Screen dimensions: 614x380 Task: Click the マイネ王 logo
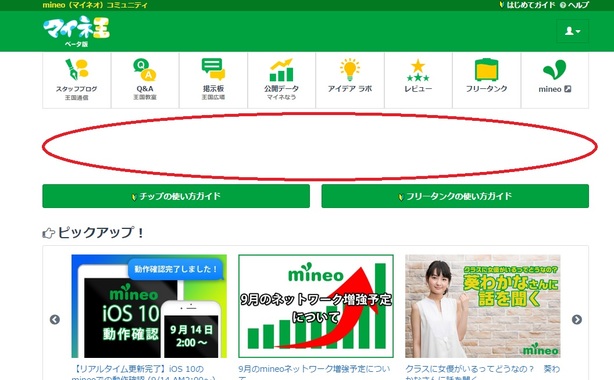tap(76, 31)
